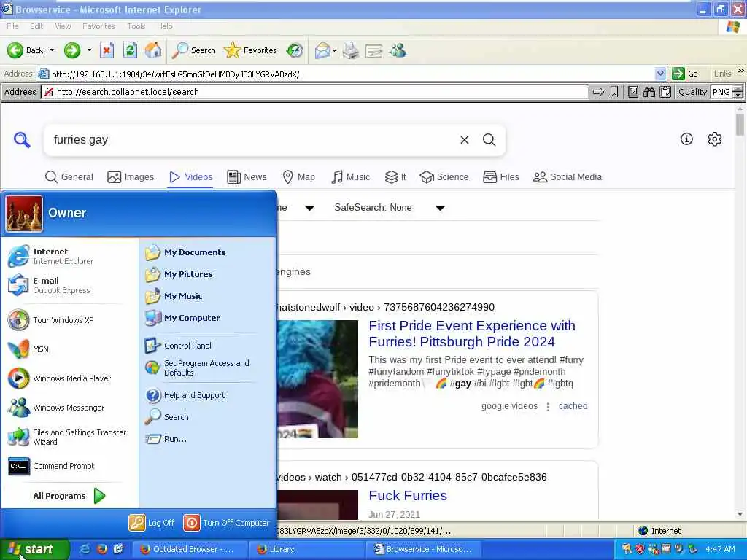Open the File menu
The width and height of the screenshot is (747, 560).
12,26
